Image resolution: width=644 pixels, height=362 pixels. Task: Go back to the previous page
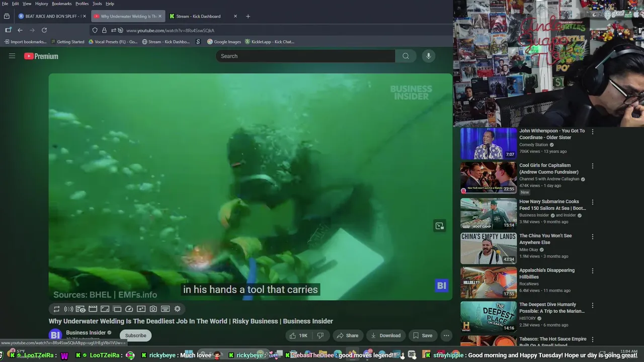tap(20, 30)
